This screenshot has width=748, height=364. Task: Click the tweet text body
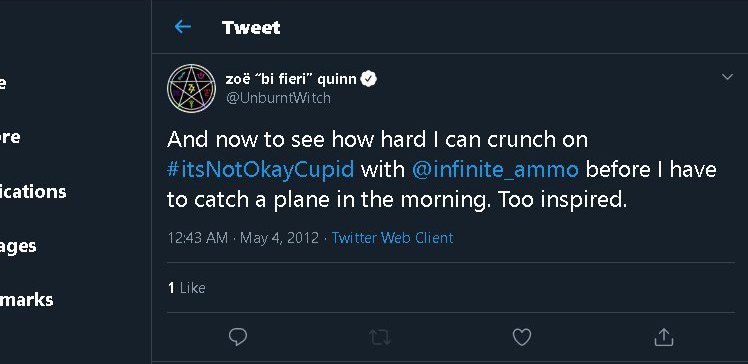tap(442, 169)
